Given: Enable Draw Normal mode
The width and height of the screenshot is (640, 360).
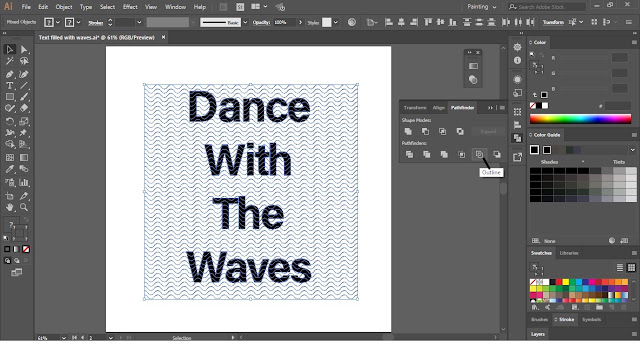Looking at the screenshot, I should point(7,260).
